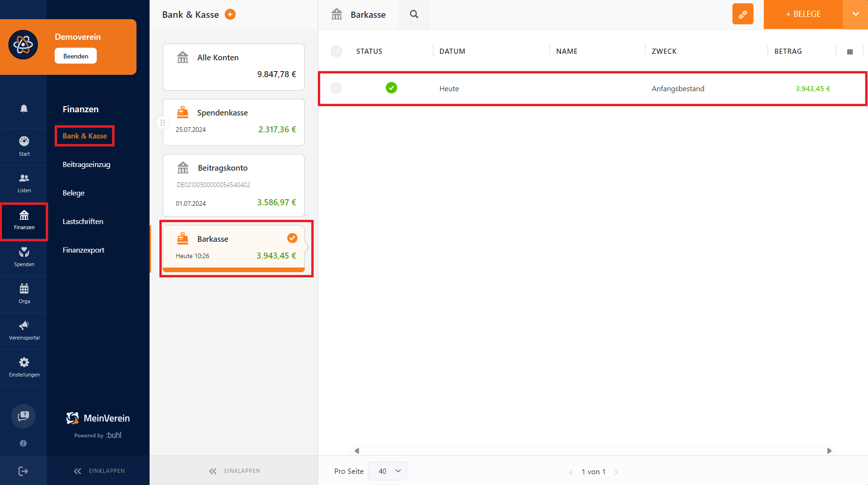Click Anfangsbestand purpose text

pos(678,89)
